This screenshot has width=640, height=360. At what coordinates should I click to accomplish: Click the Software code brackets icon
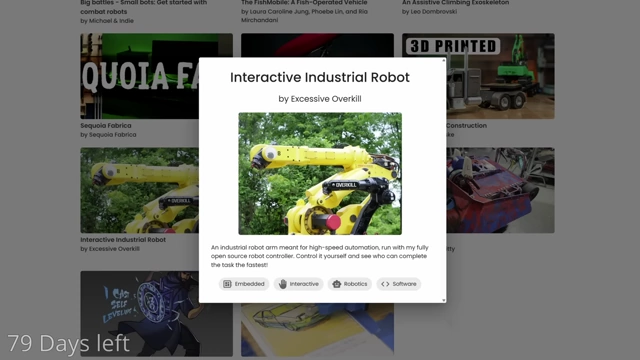pyautogui.click(x=385, y=284)
